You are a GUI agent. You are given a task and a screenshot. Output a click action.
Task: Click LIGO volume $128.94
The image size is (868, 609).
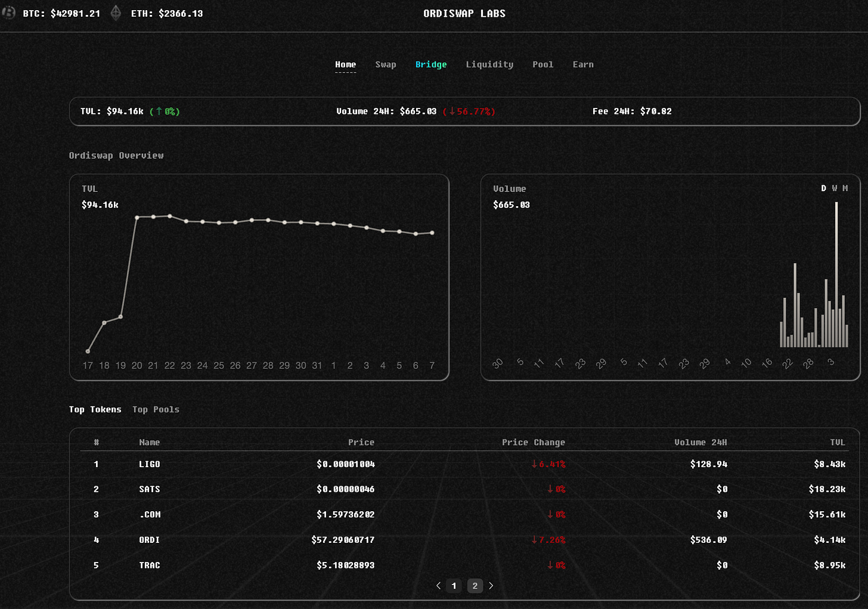709,464
